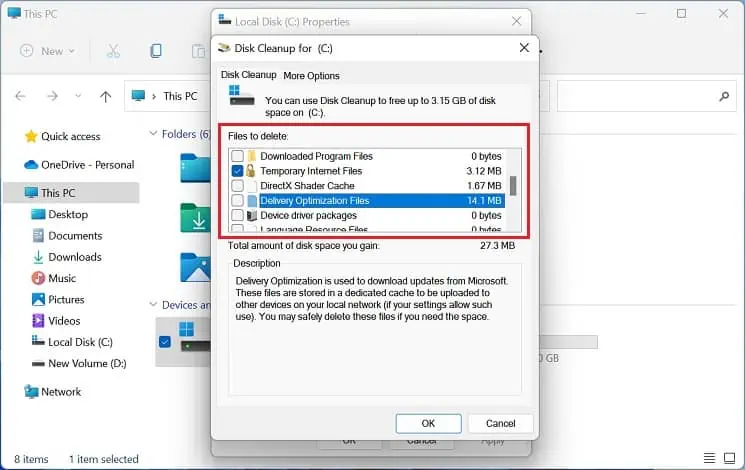Open Videos in the sidebar
This screenshot has height=470, width=745.
64,321
